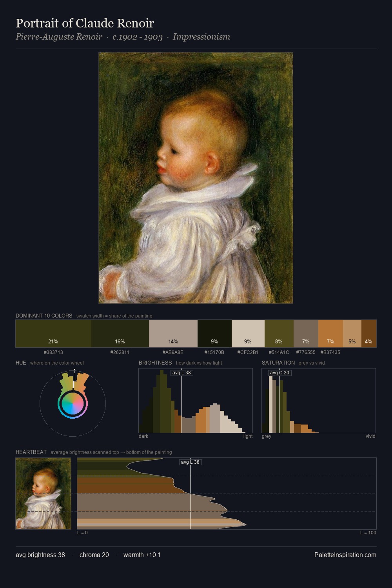Select the near-black 9% swatch
Image resolution: width=392 pixels, height=588 pixels.
[x=214, y=334]
